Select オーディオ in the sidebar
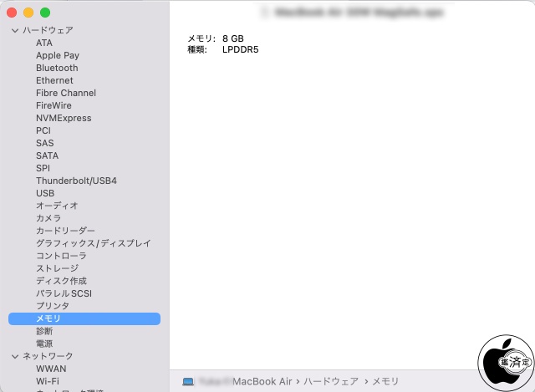535x392 pixels. 57,206
